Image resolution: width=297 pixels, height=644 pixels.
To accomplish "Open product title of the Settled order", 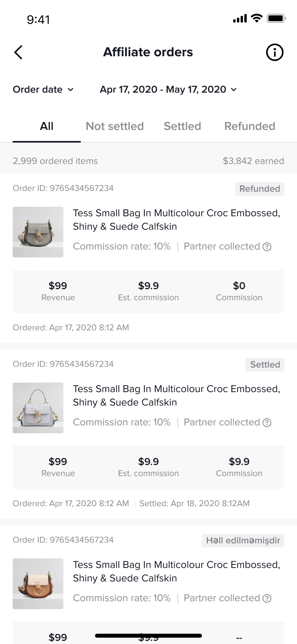I will pos(176,396).
